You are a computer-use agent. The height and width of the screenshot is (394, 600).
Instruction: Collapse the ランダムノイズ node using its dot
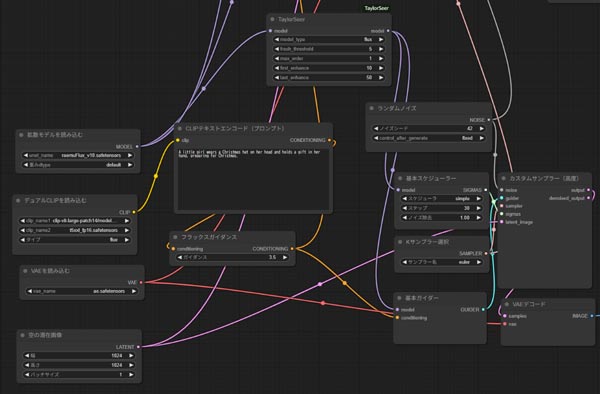click(x=372, y=108)
